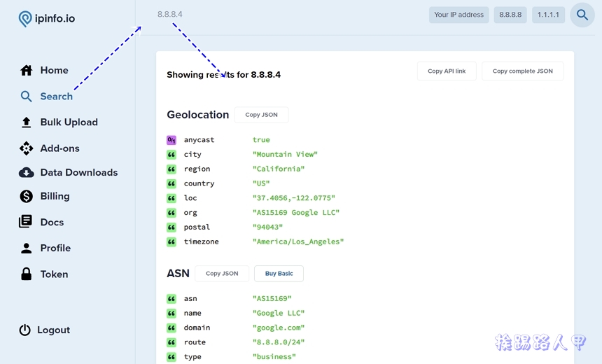Click the magnifier search button top right
Screen dimensions: 602x364
coord(582,15)
